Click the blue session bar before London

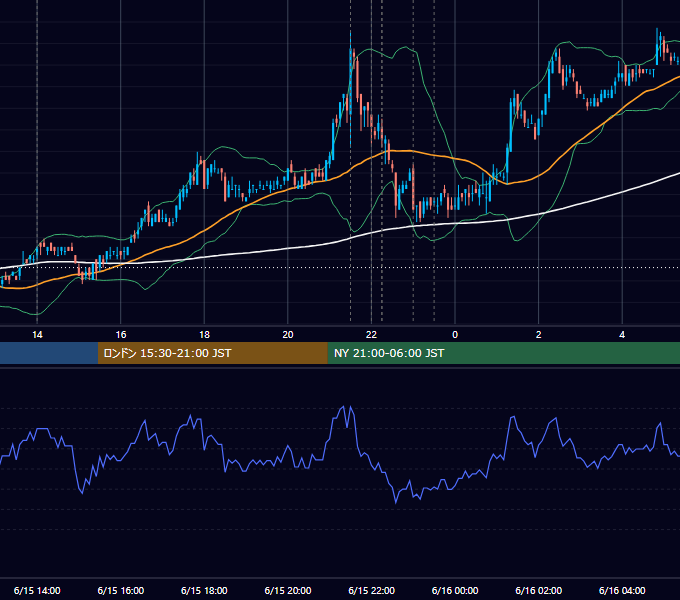49,353
